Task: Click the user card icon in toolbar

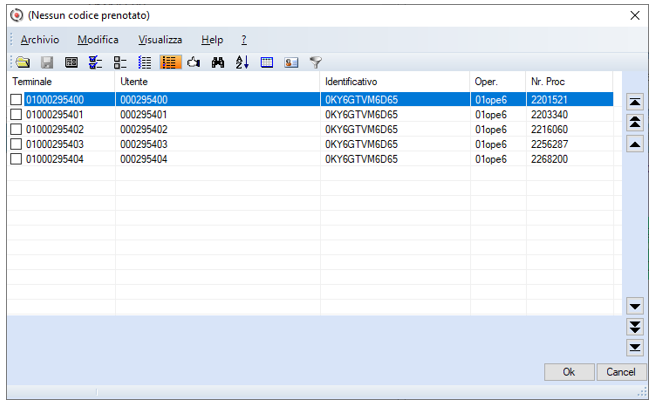Action: [x=291, y=63]
